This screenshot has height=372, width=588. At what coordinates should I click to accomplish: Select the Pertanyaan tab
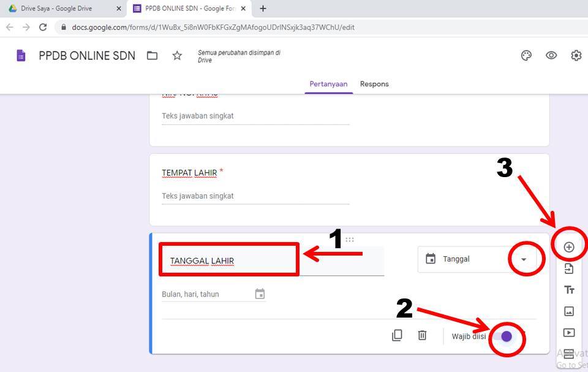click(x=328, y=84)
